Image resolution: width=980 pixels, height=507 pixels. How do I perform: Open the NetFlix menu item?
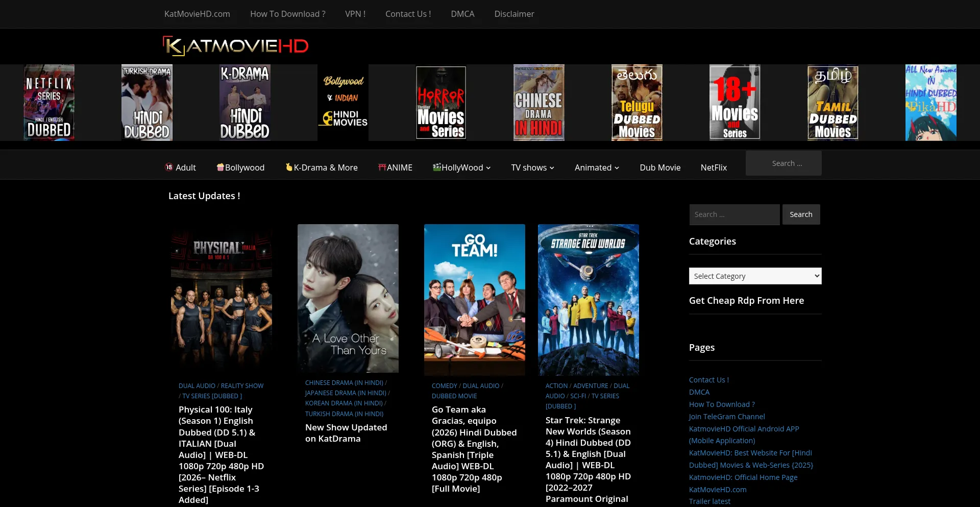click(x=714, y=167)
